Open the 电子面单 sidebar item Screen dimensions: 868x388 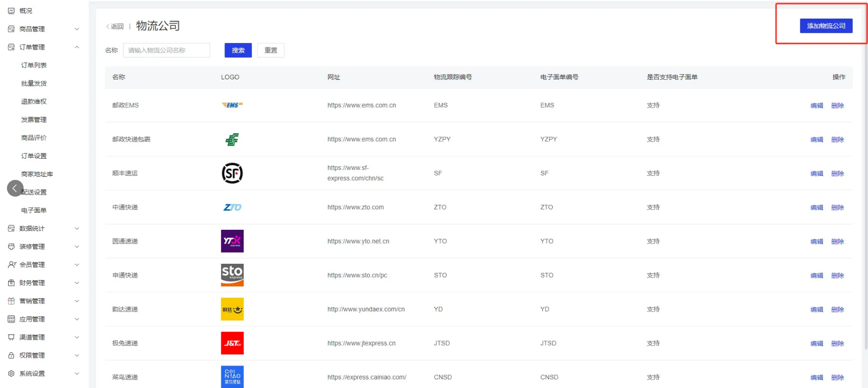click(x=34, y=210)
